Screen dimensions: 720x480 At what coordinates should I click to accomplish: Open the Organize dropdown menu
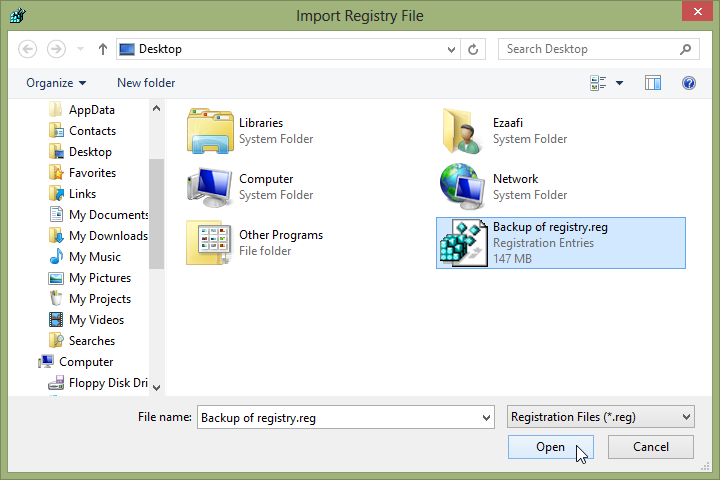click(56, 83)
